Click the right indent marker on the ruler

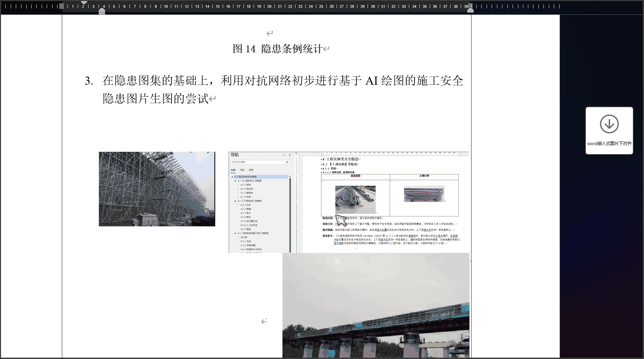coord(470,10)
